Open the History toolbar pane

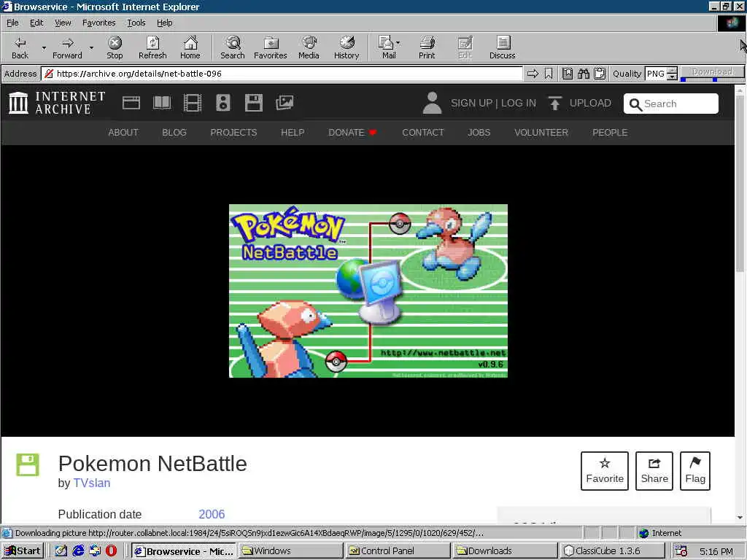click(x=347, y=47)
